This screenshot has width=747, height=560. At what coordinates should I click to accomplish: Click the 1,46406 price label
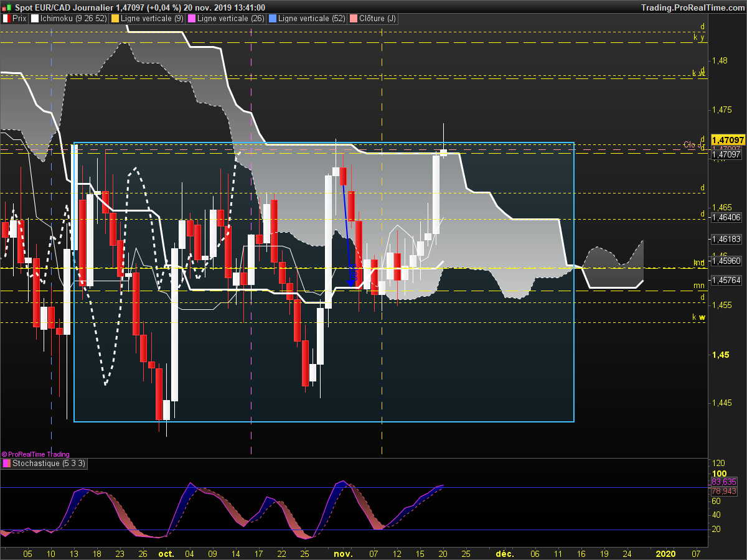point(726,218)
